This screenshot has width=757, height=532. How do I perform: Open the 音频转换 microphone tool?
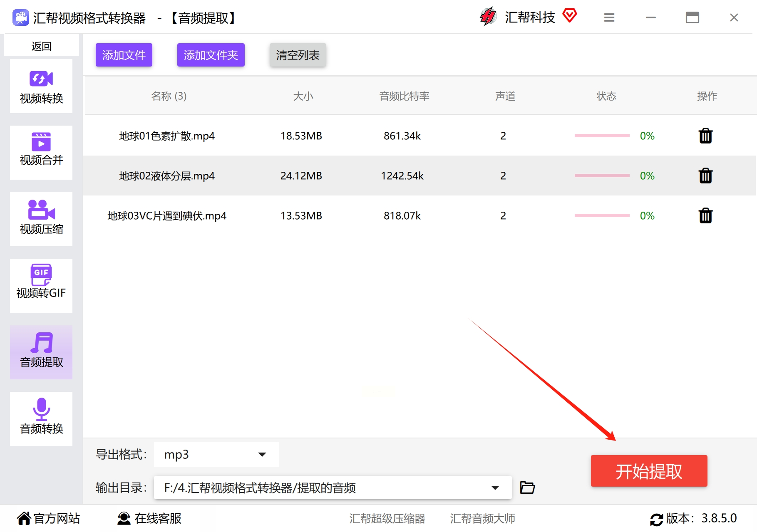click(41, 419)
